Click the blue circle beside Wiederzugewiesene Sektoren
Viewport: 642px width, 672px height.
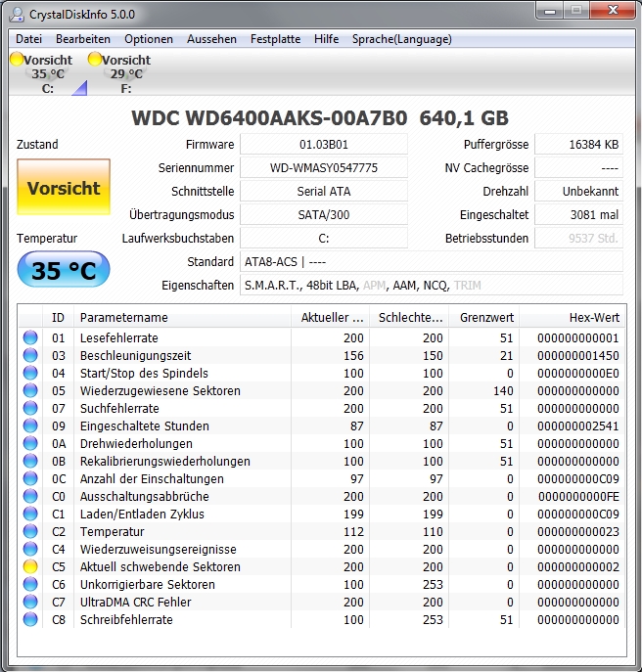tap(30, 390)
